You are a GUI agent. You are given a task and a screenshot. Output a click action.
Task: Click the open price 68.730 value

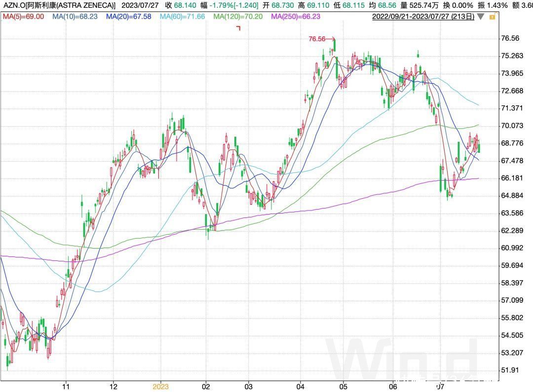click(x=282, y=5)
